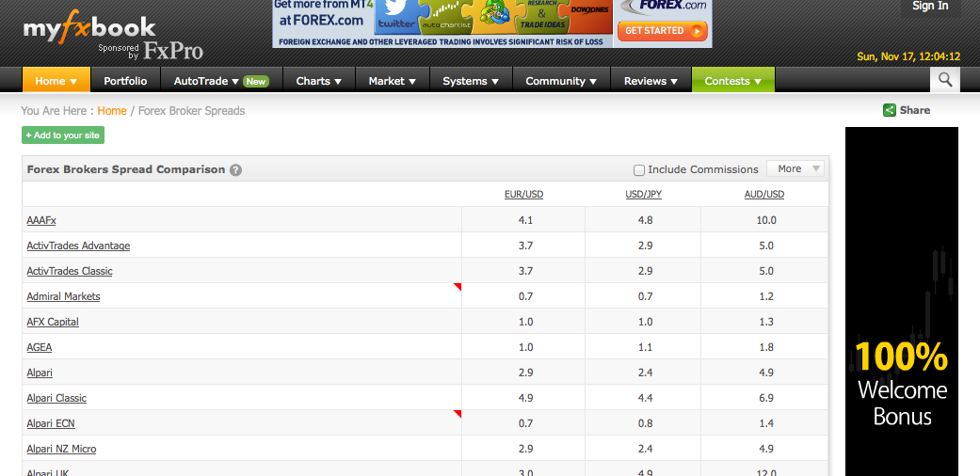Viewport: 980px width, 476px height.
Task: Click the green Share icon
Action: (x=890, y=110)
